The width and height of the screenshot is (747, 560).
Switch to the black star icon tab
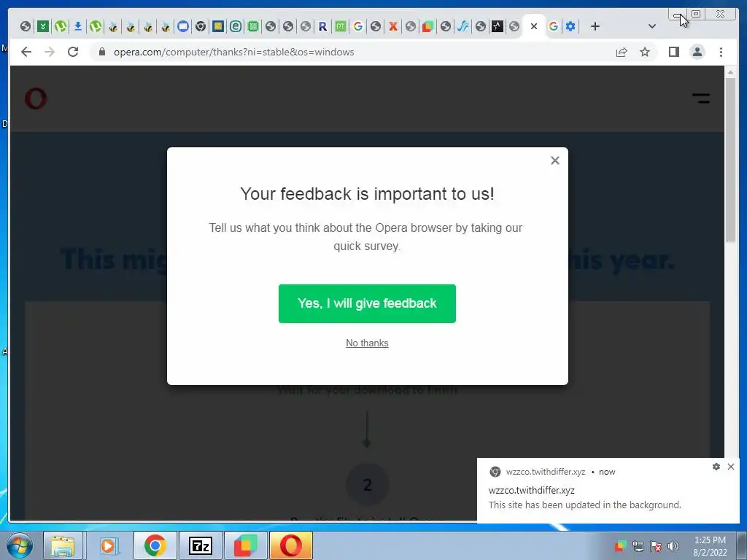[498, 26]
